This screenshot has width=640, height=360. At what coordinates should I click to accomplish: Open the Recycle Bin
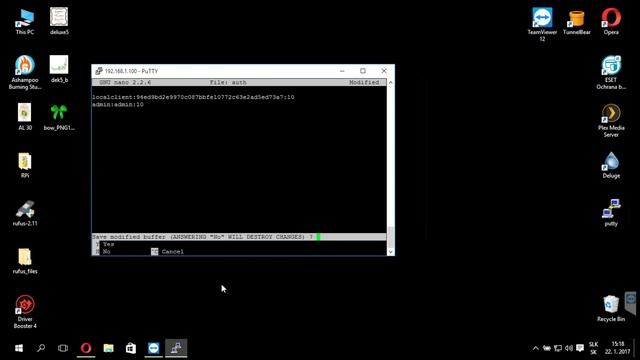pyautogui.click(x=611, y=309)
